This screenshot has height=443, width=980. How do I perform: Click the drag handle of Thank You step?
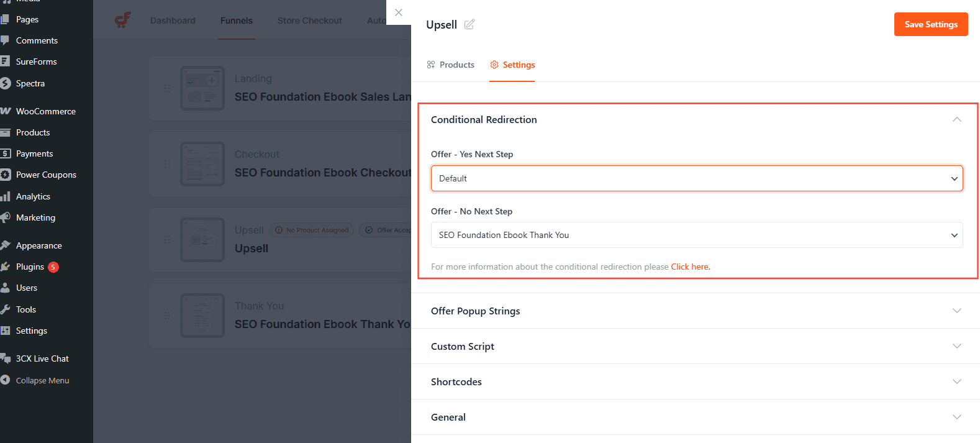point(167,316)
